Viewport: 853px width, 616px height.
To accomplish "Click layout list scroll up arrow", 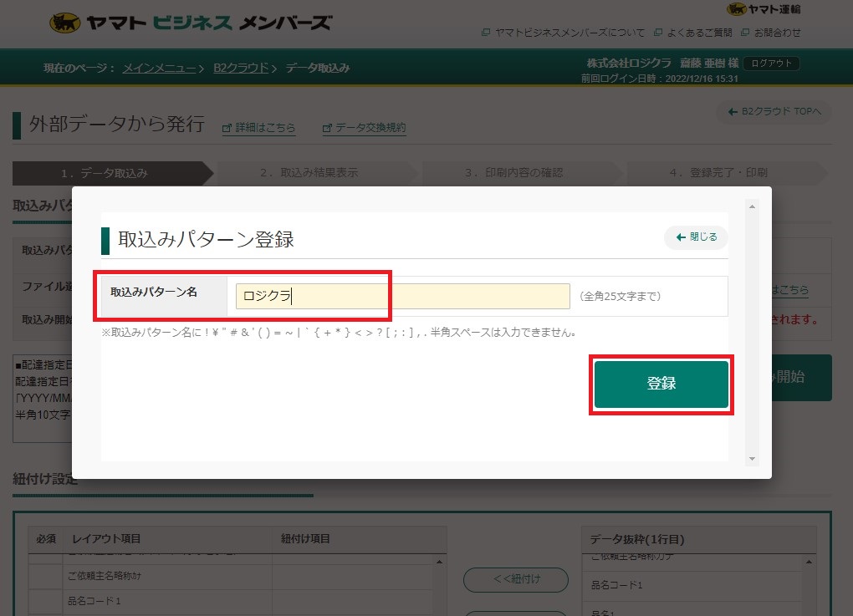I will (x=439, y=562).
